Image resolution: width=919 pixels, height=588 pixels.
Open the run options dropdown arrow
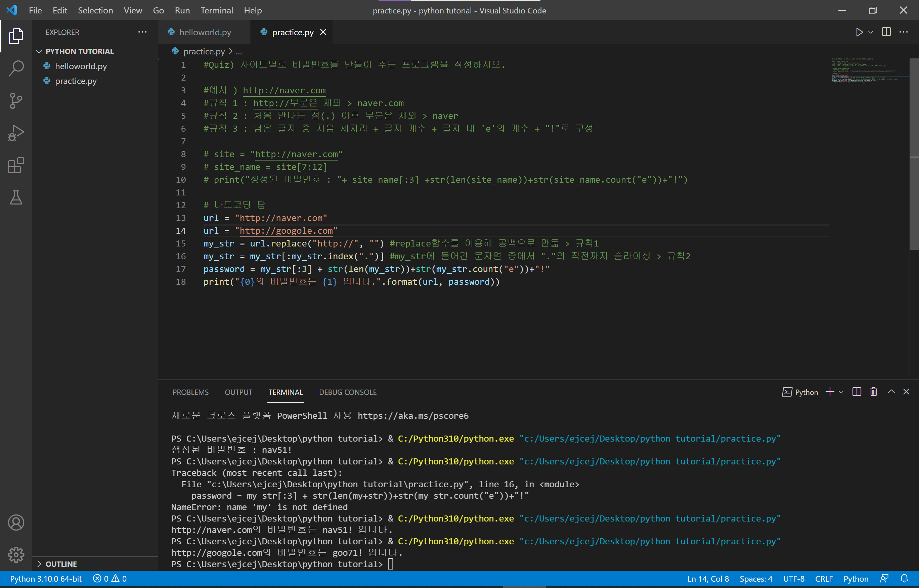click(871, 32)
